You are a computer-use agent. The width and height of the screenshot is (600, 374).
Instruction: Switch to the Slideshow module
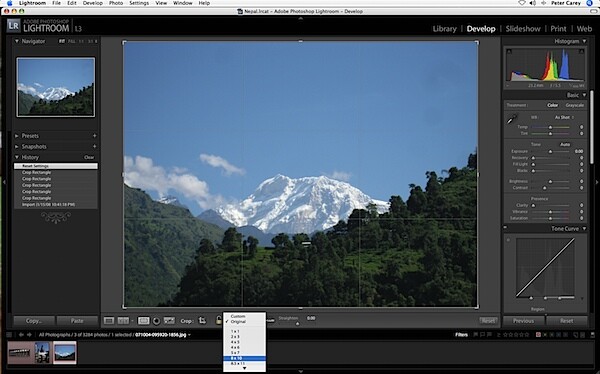[x=523, y=29]
